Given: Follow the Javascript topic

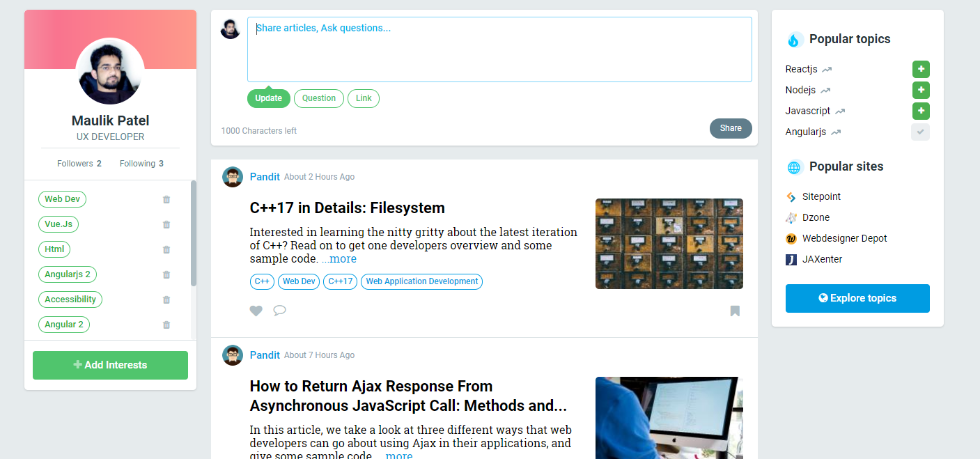Looking at the screenshot, I should [x=921, y=111].
